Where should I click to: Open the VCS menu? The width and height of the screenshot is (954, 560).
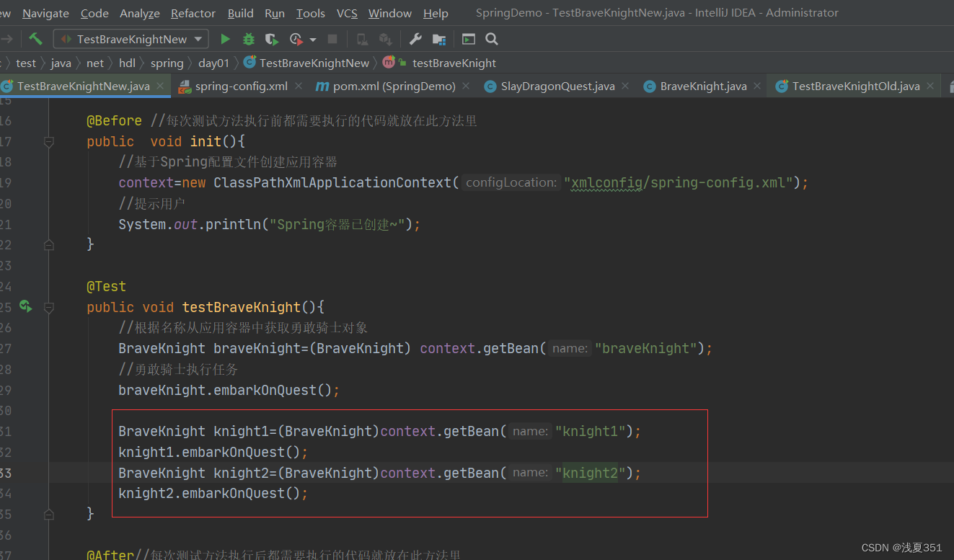(347, 13)
